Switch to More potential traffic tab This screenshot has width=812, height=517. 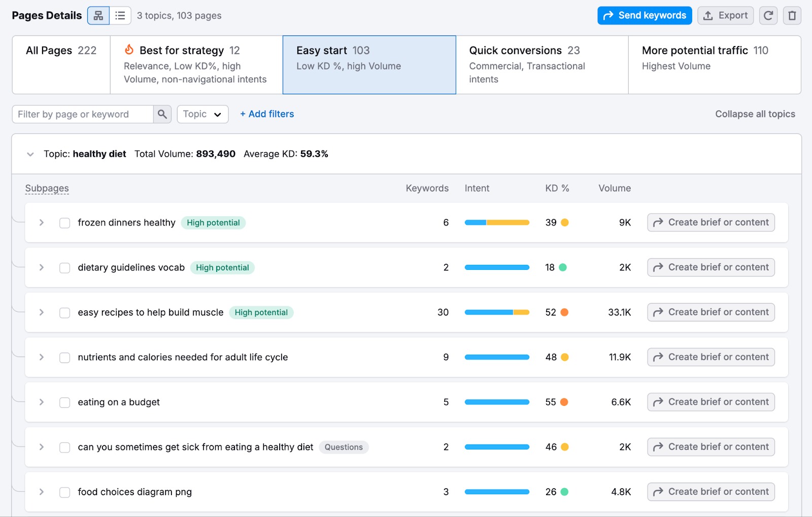[715, 64]
